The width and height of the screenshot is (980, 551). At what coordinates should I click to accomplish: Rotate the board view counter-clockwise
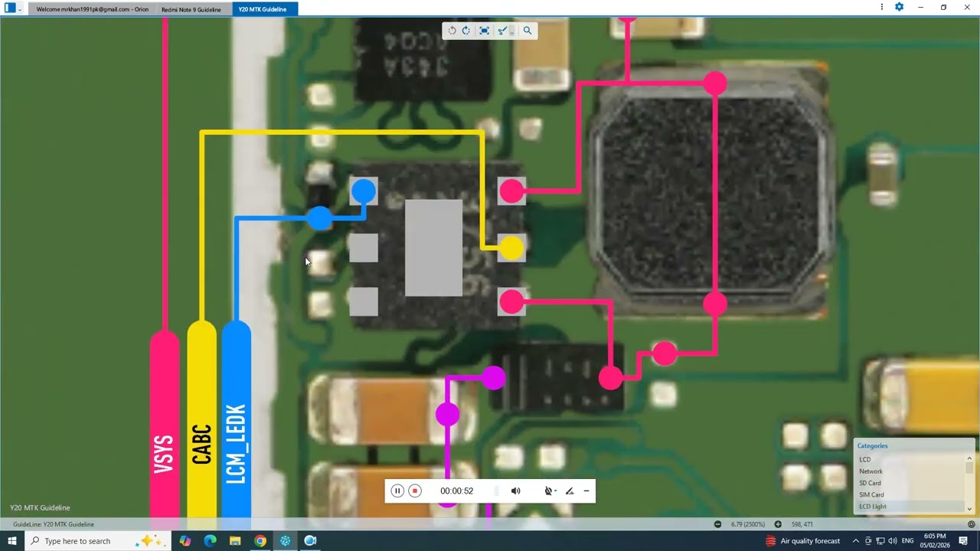(x=452, y=31)
